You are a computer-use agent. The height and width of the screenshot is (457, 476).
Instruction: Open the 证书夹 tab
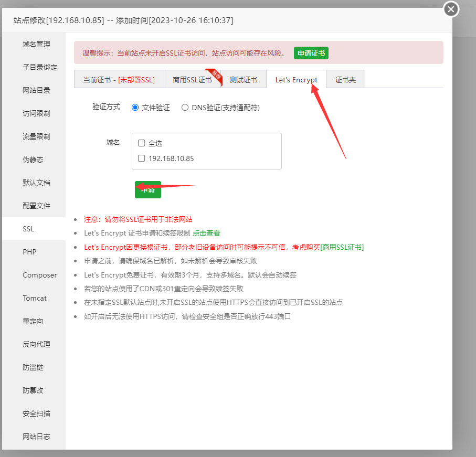pyautogui.click(x=345, y=79)
